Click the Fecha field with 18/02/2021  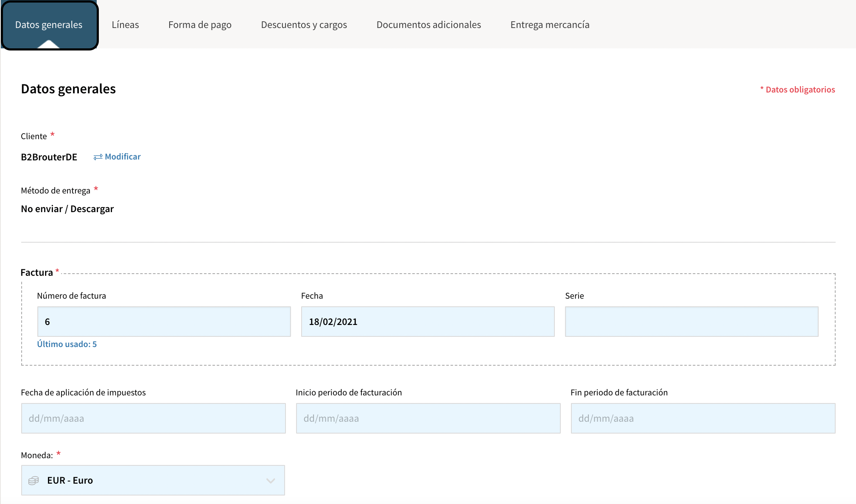(x=428, y=322)
